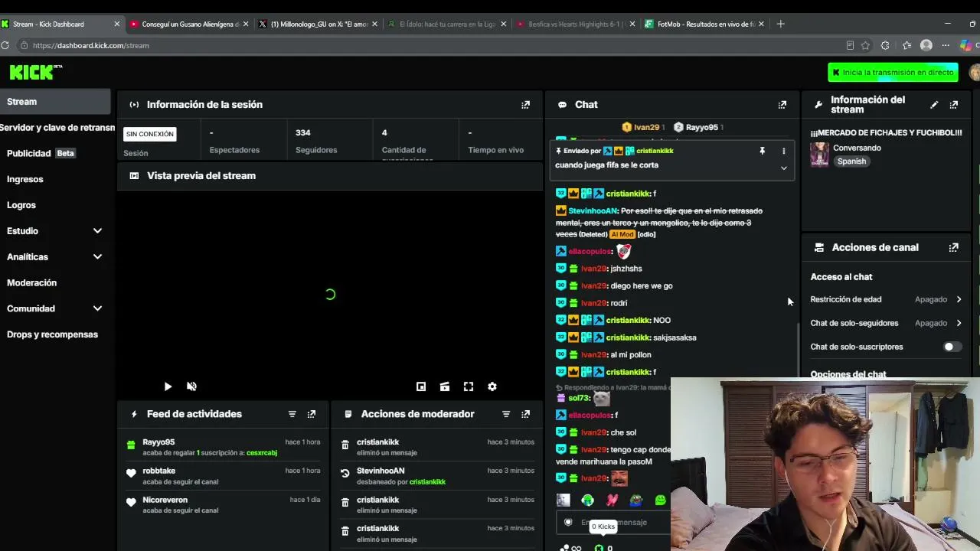Insert the first gray image emote

coord(563,500)
